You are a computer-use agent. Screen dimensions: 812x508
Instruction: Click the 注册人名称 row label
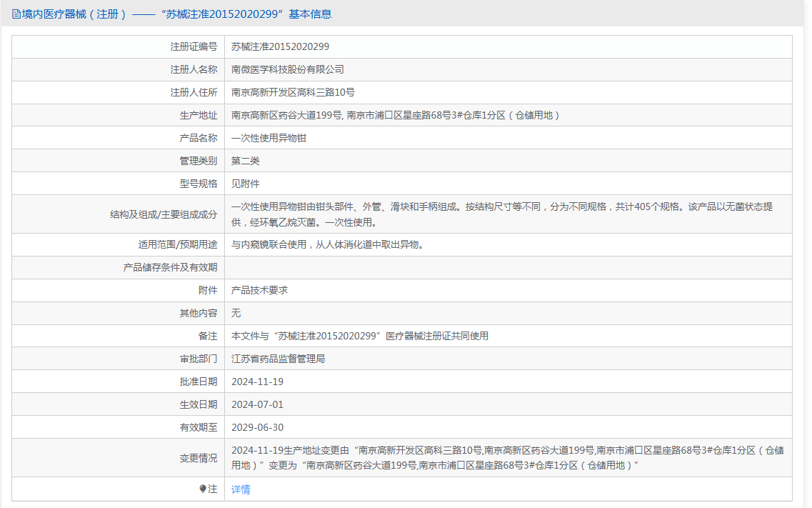(x=194, y=69)
